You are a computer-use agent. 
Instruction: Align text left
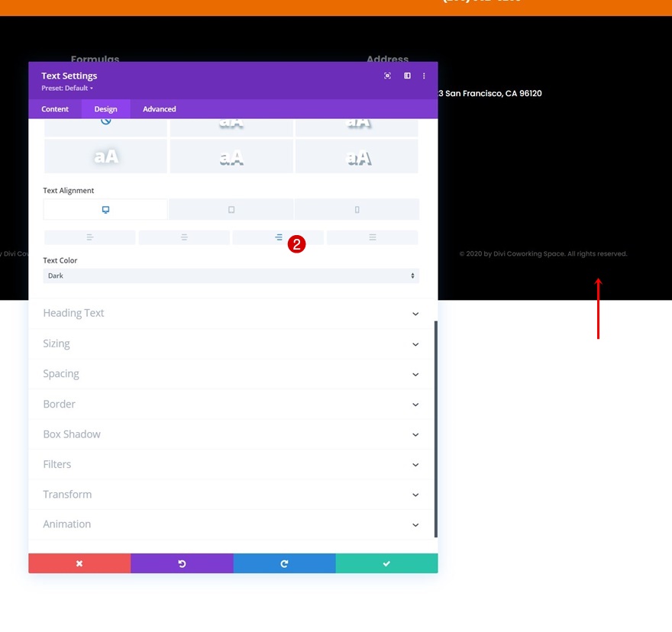89,237
